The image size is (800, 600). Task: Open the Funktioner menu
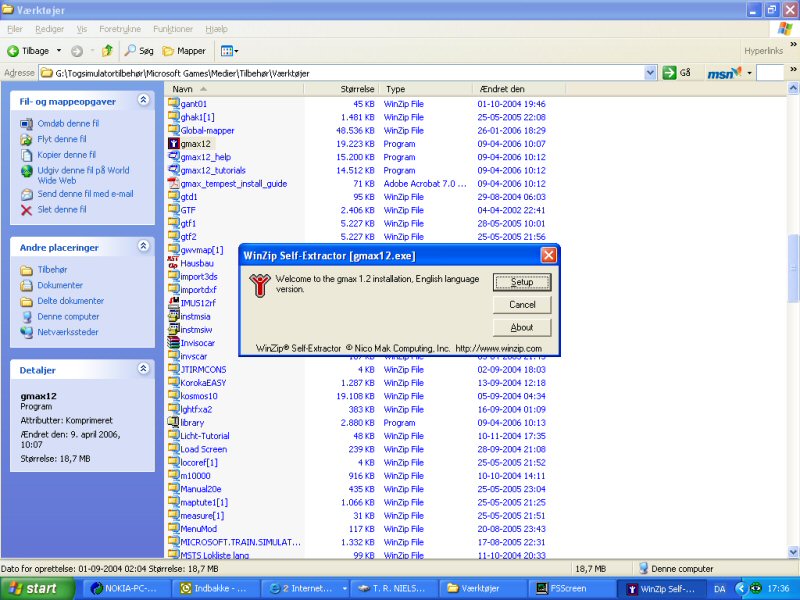[x=173, y=29]
